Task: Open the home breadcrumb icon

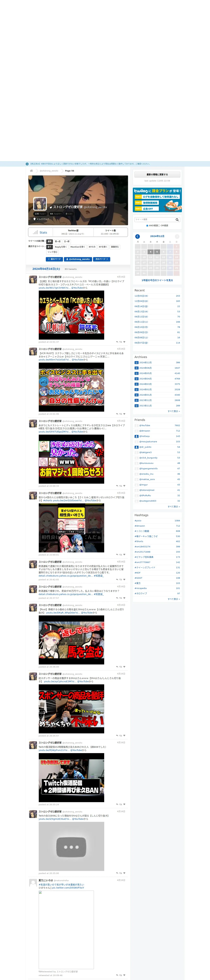Action: 31,171
